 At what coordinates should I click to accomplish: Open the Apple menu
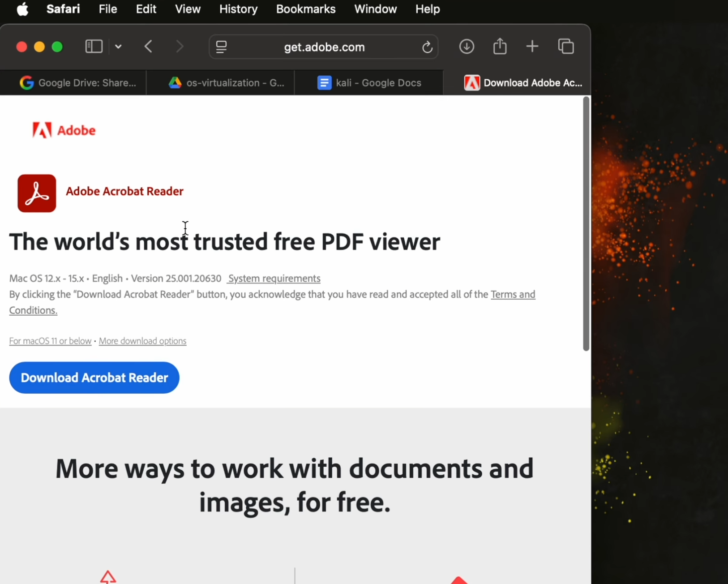point(22,9)
